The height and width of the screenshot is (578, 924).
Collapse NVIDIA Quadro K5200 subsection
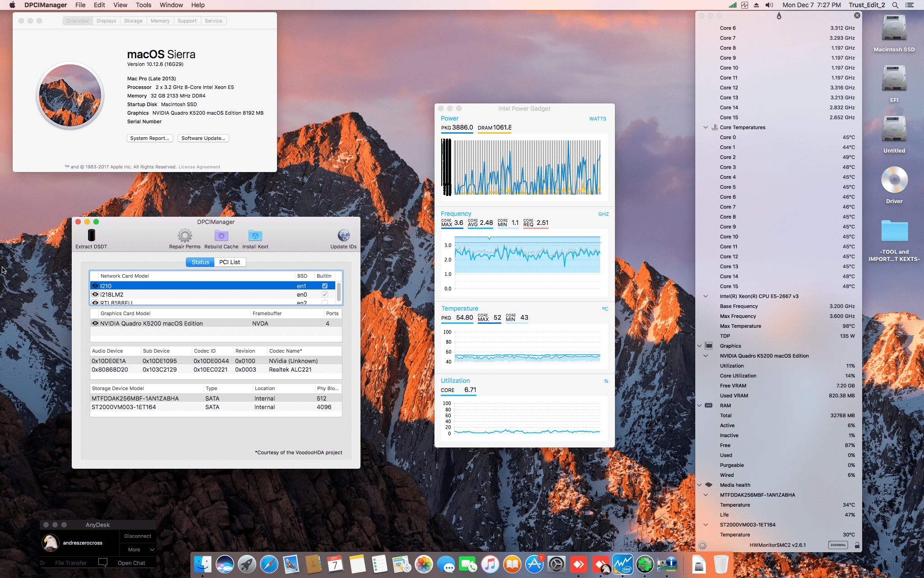706,356
